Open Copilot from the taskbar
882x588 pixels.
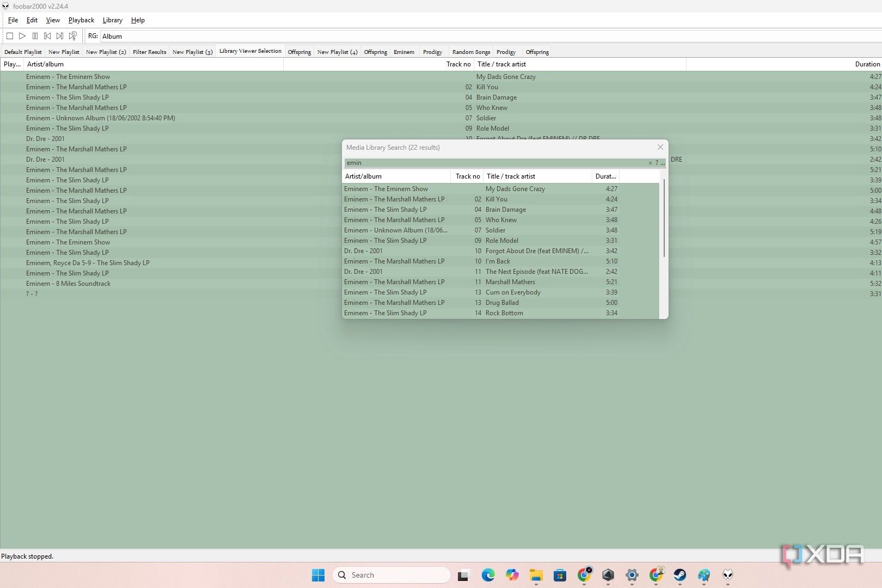point(512,575)
